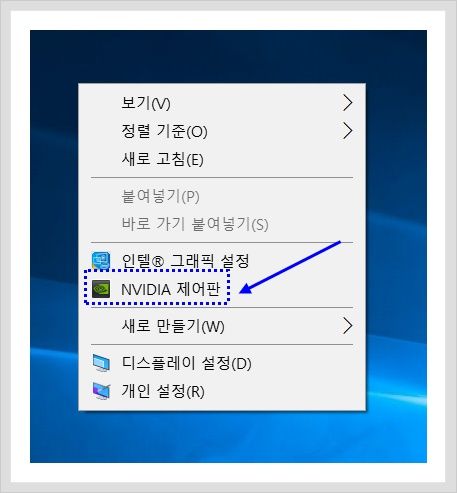The height and width of the screenshot is (493, 457).
Task: Open 인텔® 그래픽 설정 text entry
Action: 185,261
